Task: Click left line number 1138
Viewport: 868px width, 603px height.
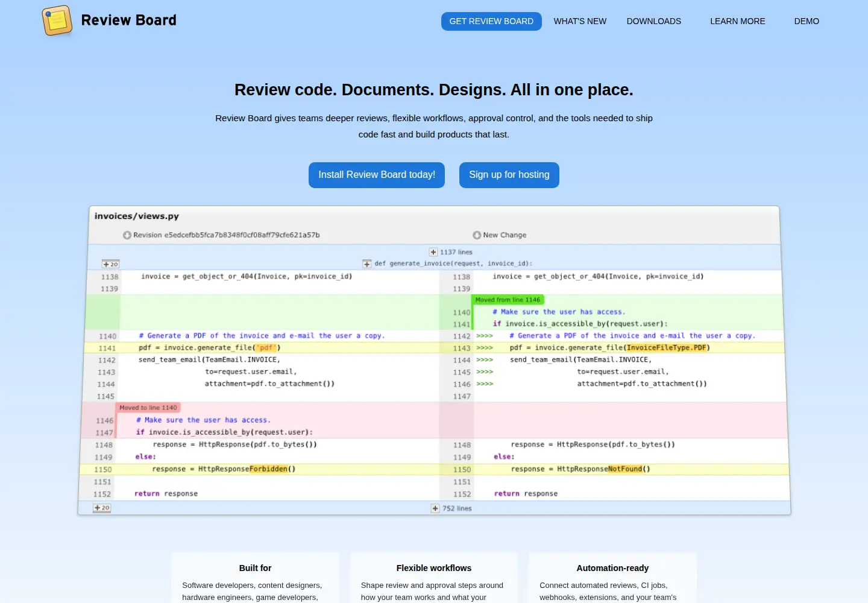Action: (x=110, y=277)
